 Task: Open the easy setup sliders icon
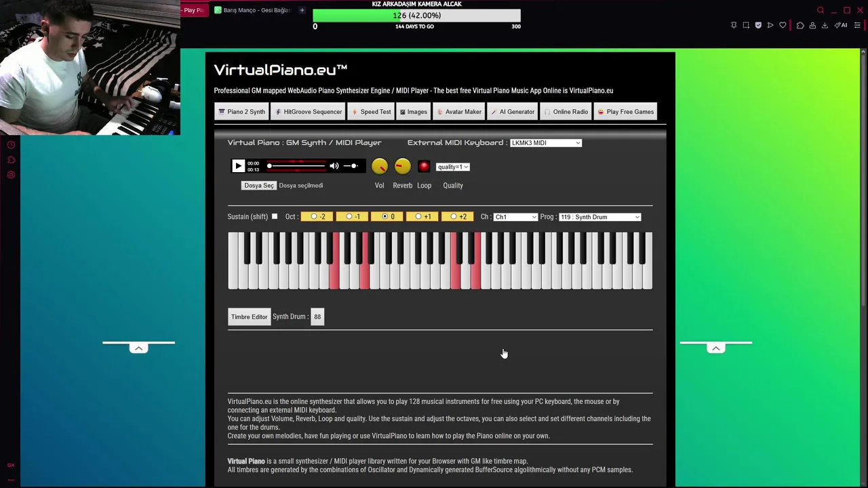pyautogui.click(x=857, y=25)
